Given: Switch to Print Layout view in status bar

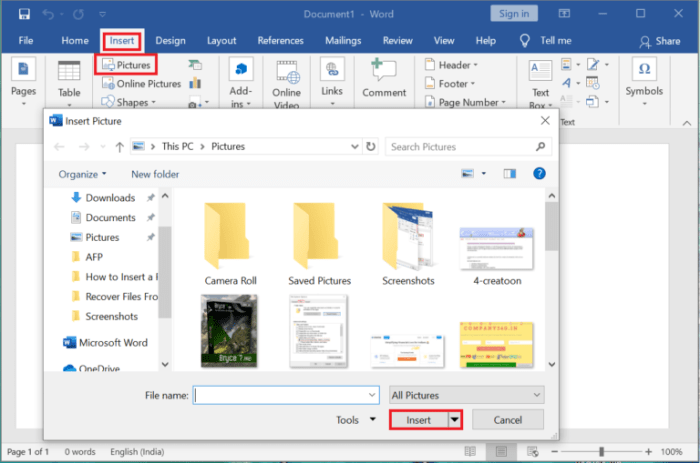Looking at the screenshot, I should [501, 451].
